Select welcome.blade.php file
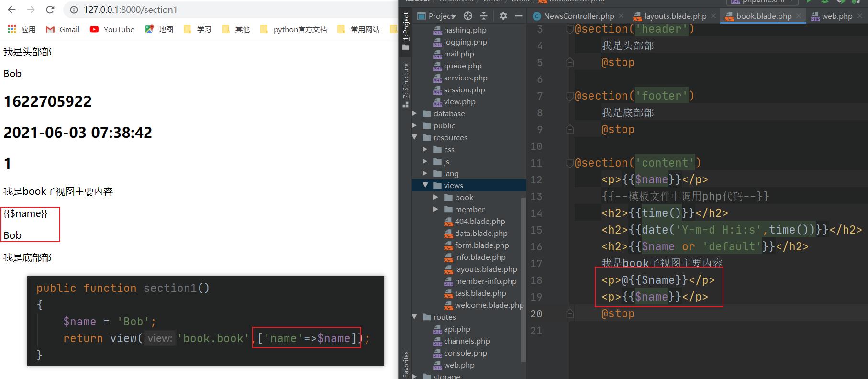Viewport: 868px width, 379px height. coord(484,305)
